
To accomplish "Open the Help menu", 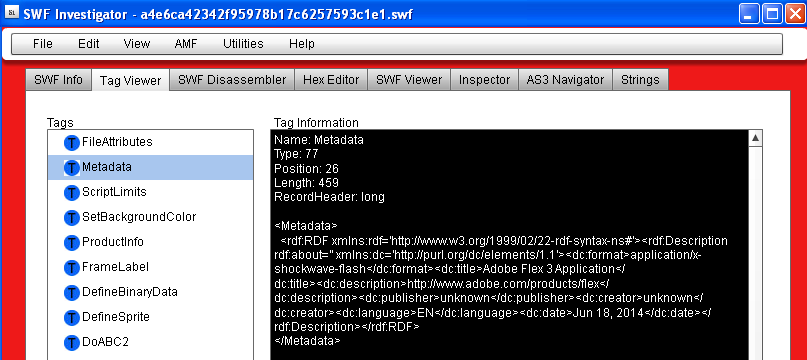I will point(302,44).
